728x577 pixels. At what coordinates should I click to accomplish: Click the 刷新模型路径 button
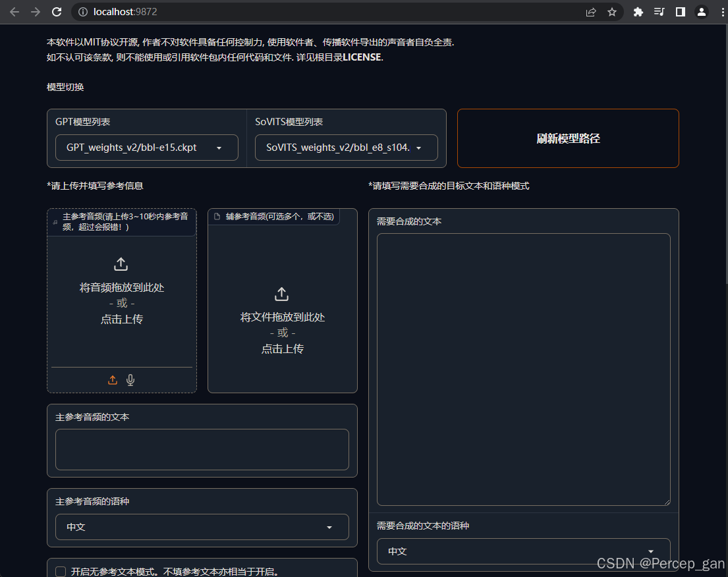(568, 138)
